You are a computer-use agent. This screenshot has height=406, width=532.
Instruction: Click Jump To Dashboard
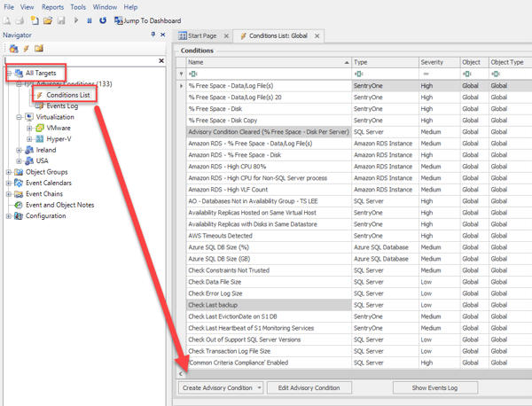(147, 20)
